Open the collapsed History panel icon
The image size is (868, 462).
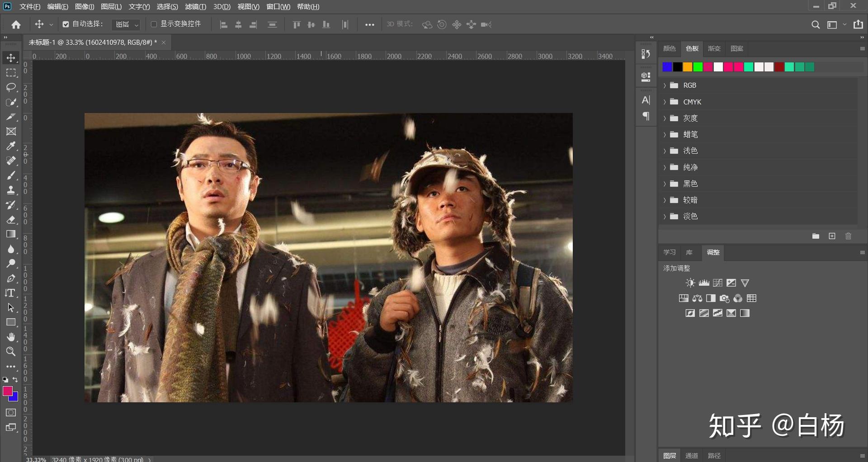coord(646,54)
